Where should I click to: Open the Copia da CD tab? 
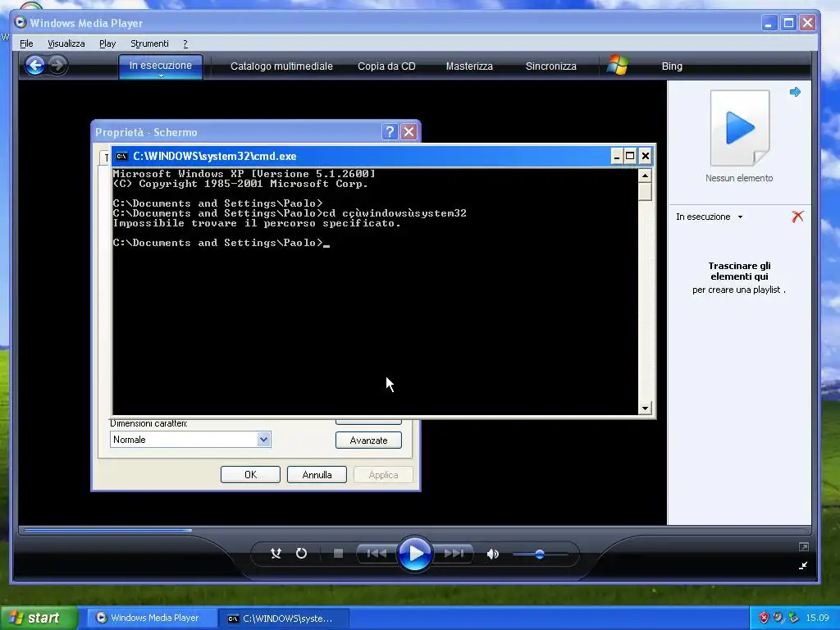click(386, 66)
